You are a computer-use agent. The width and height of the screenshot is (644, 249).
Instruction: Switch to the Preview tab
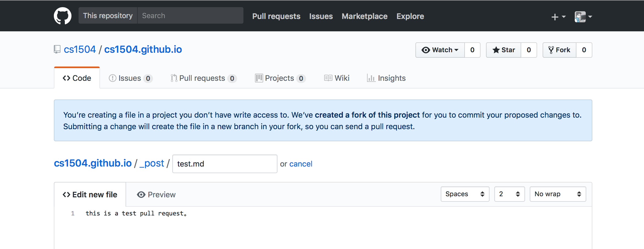(156, 195)
